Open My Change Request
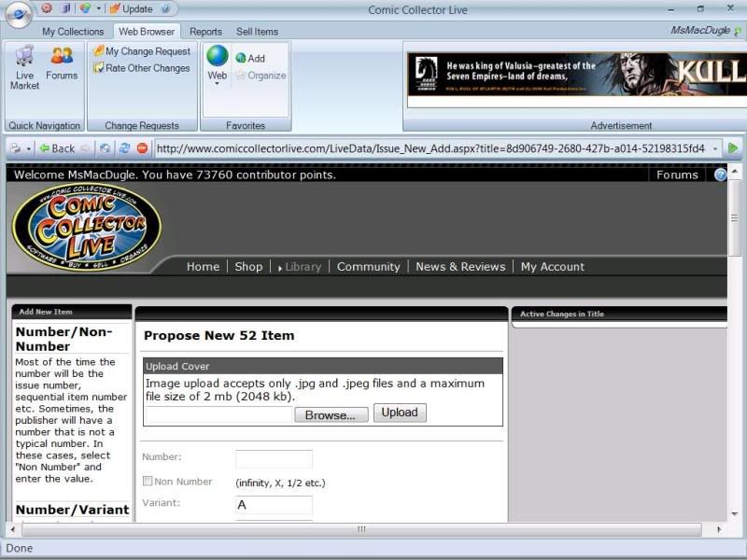The height and width of the screenshot is (560, 747). click(142, 51)
